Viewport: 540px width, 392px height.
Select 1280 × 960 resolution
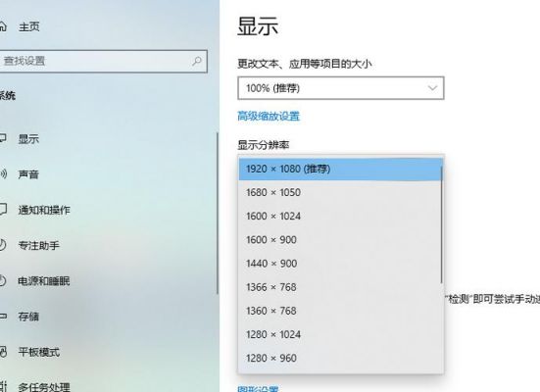pyautogui.click(x=340, y=359)
